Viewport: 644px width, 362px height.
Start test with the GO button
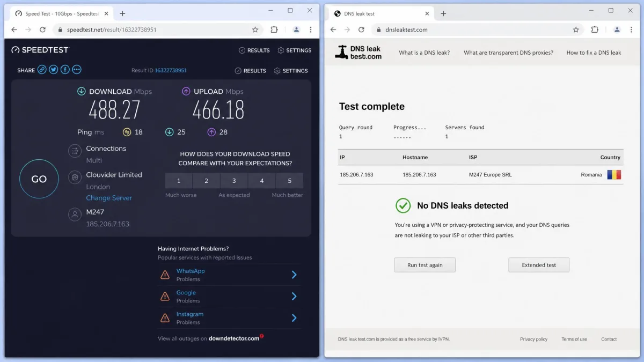39,179
